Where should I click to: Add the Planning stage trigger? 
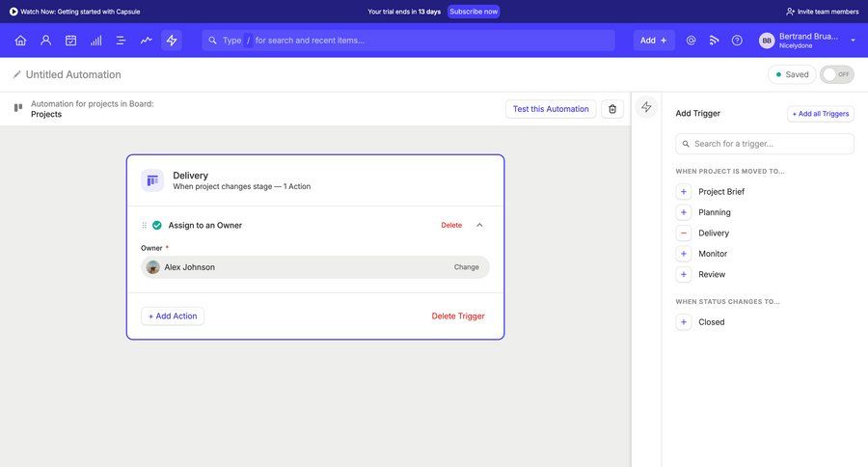point(684,212)
